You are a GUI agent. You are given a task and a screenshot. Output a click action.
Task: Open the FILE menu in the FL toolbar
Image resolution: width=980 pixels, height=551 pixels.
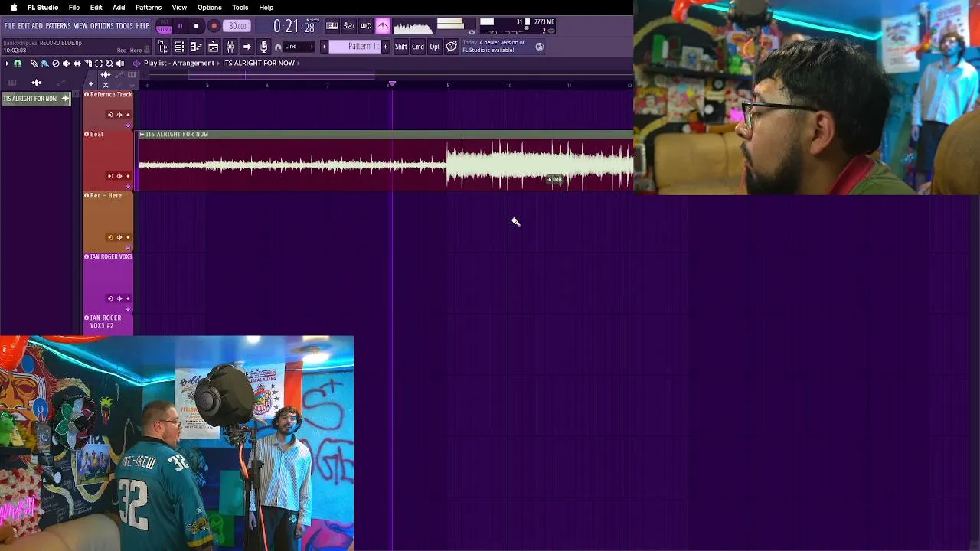coord(9,26)
